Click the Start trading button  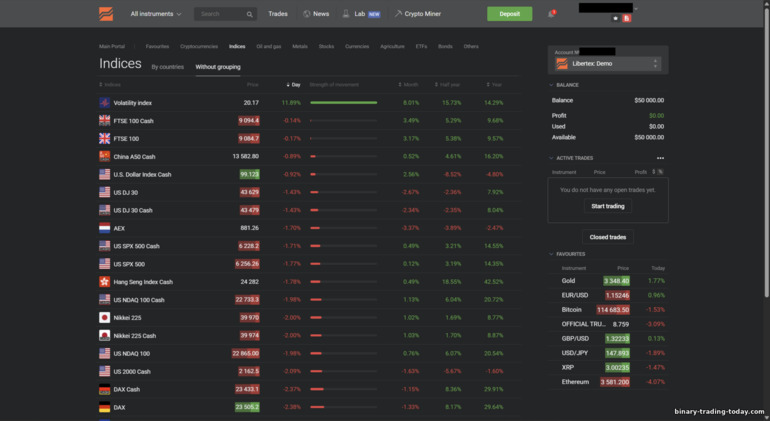click(x=608, y=206)
